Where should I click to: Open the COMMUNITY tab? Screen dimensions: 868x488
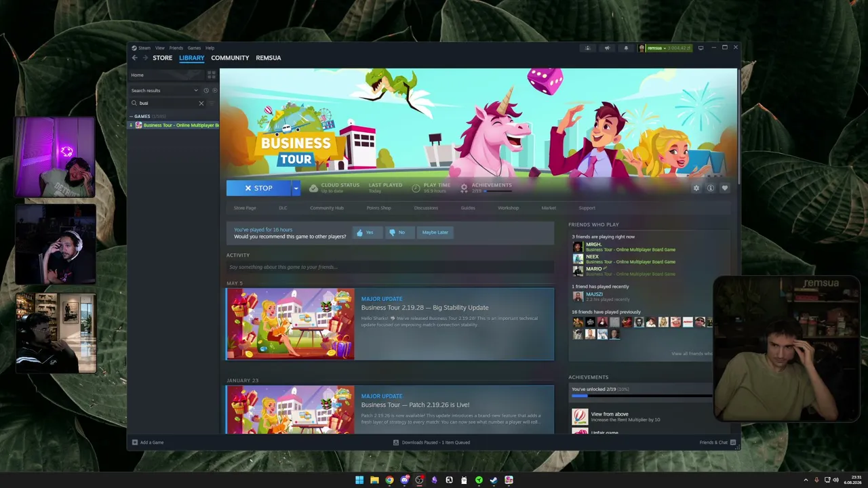230,58
